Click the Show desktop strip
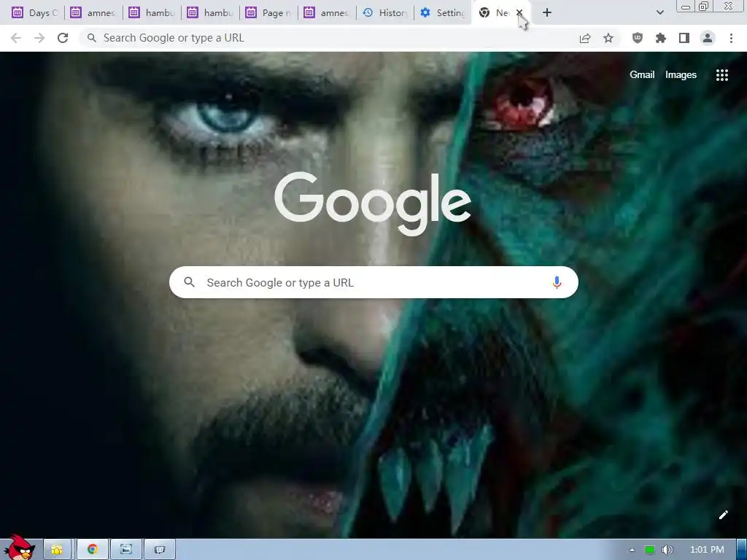The image size is (747, 560). point(742,550)
